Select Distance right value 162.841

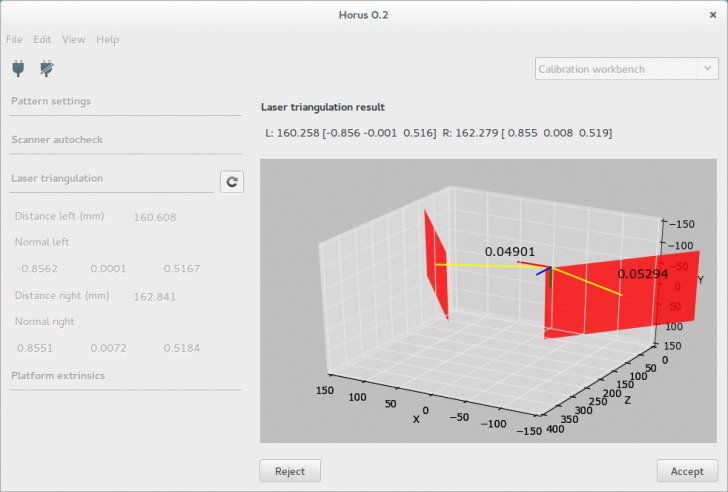pos(155,297)
